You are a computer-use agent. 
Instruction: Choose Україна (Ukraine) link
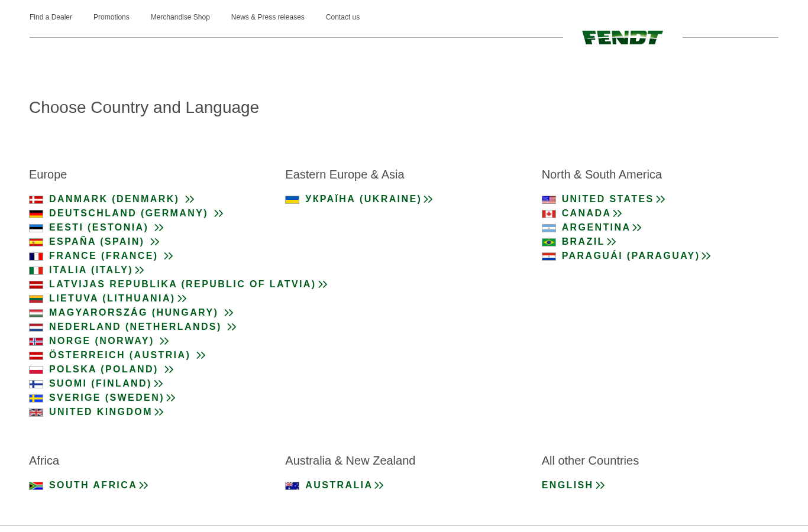click(369, 199)
